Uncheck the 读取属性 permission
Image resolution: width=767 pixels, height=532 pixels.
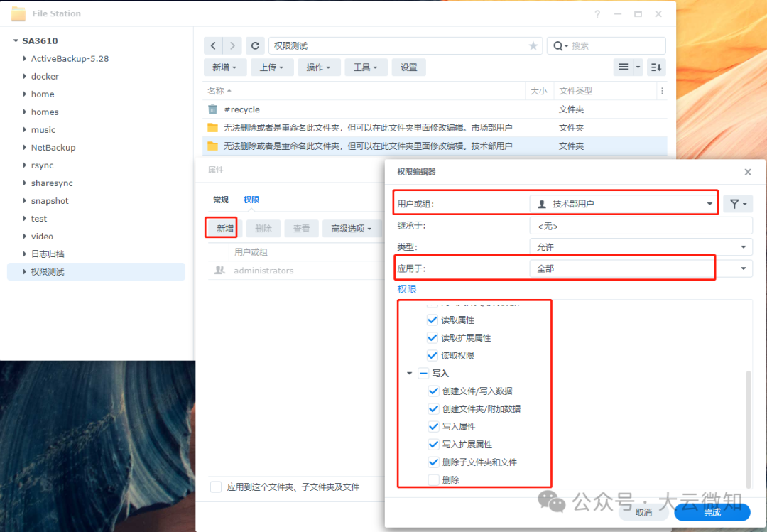[x=433, y=320]
